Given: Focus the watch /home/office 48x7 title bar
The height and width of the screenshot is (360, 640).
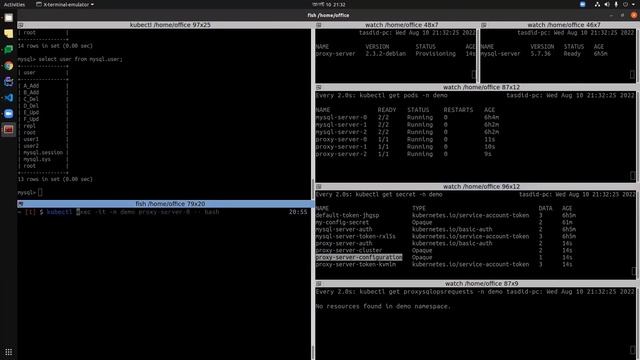Looking at the screenshot, I should (x=396, y=25).
